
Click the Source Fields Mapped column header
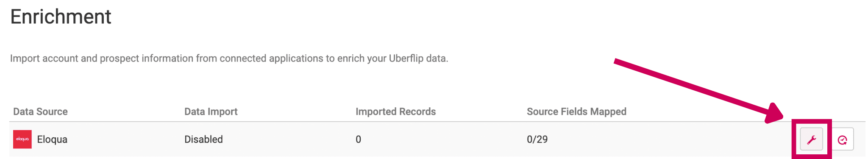(x=576, y=112)
